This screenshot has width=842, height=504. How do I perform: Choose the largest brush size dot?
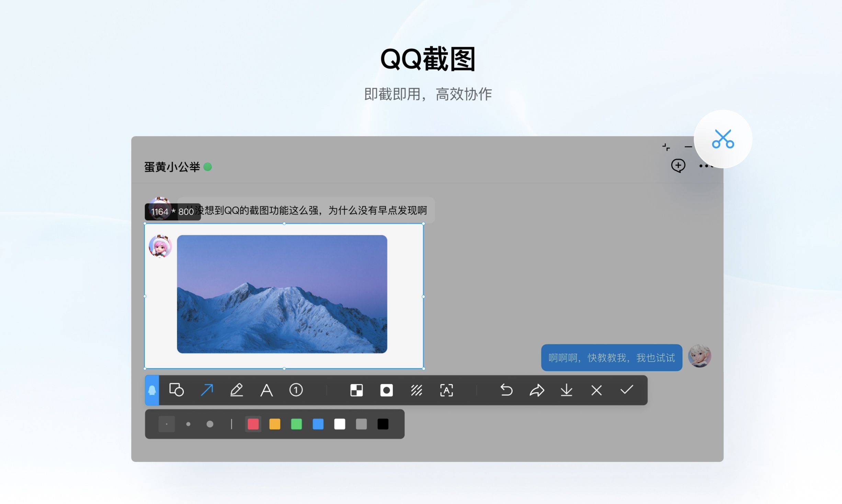[210, 424]
